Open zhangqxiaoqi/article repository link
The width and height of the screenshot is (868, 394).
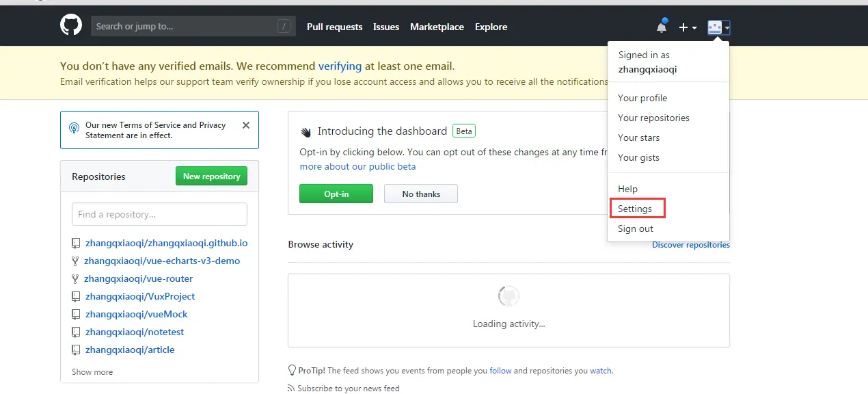coord(130,350)
